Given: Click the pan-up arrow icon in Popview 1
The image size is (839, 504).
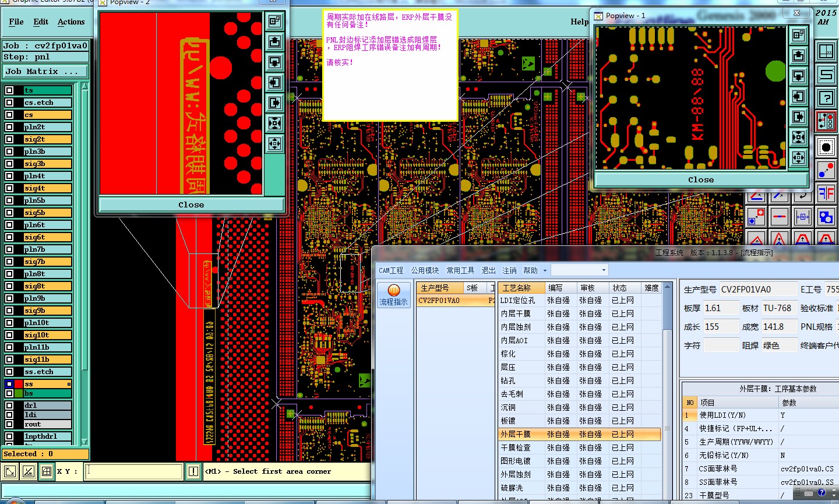Looking at the screenshot, I should click(x=798, y=55).
